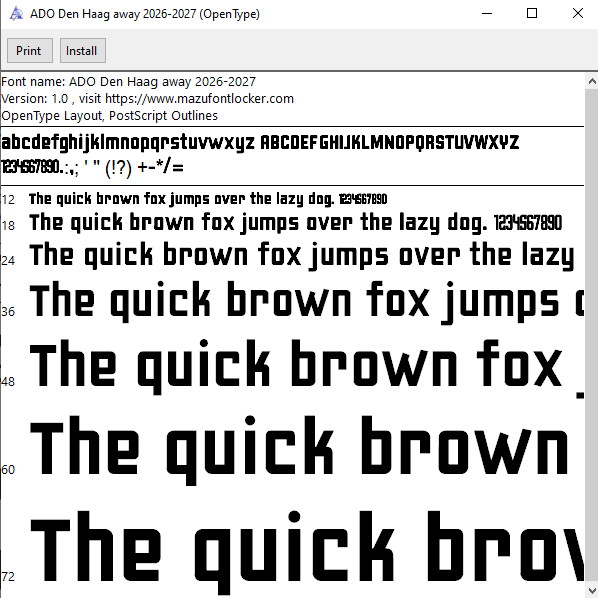
Task: Click the 12-point sample sentence
Action: [x=208, y=199]
